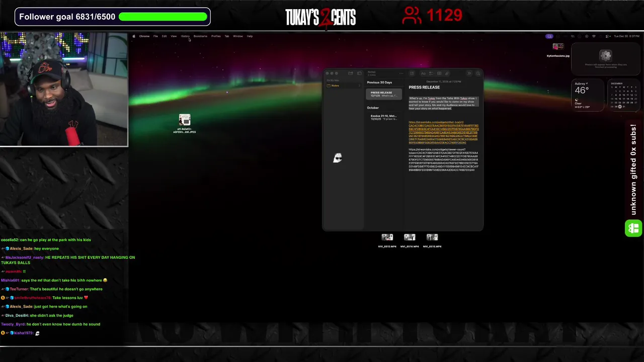Viewport: 644px width, 362px height.
Task: Click cecelia52's chat message
Action: [46, 240]
